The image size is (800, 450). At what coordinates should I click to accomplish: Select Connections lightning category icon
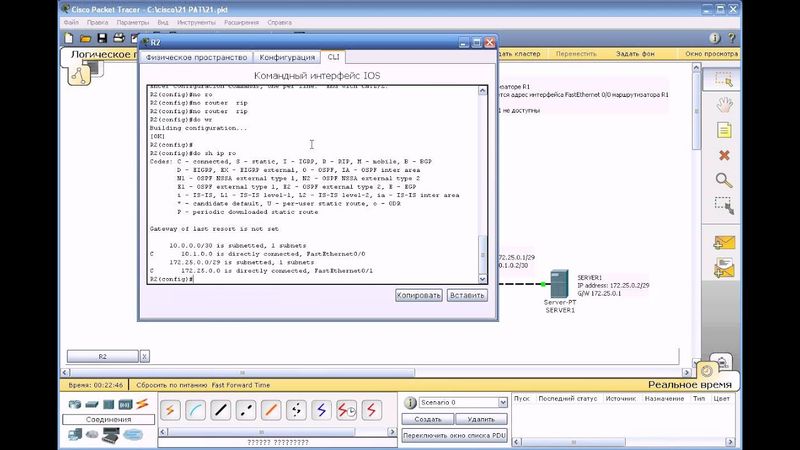tap(142, 404)
